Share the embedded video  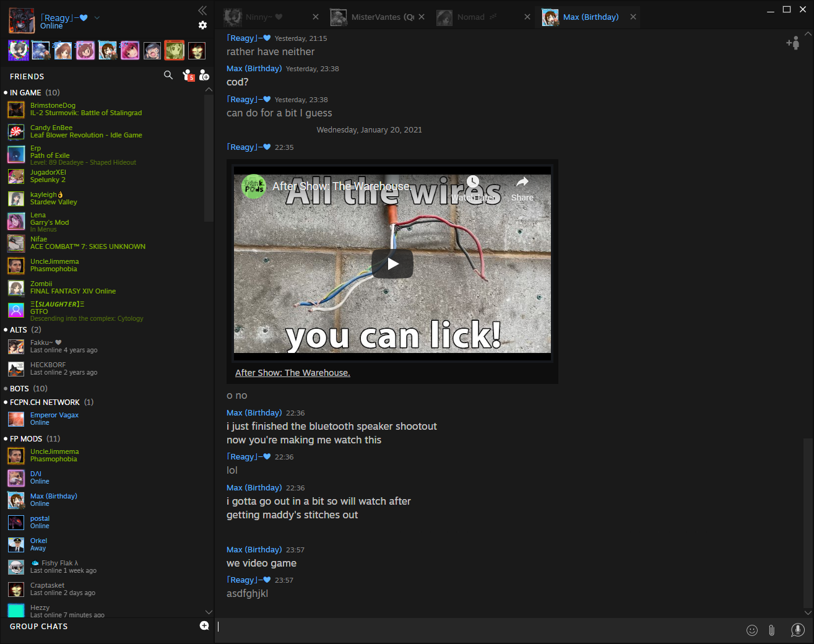[522, 188]
